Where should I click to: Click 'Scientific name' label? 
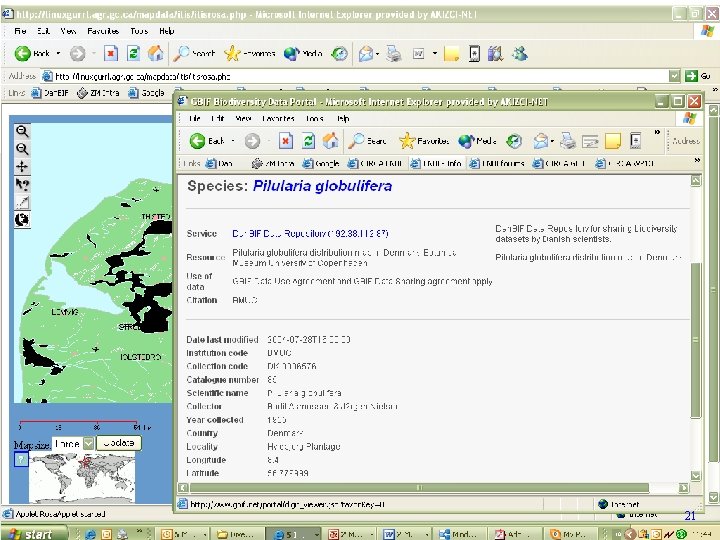click(x=217, y=393)
